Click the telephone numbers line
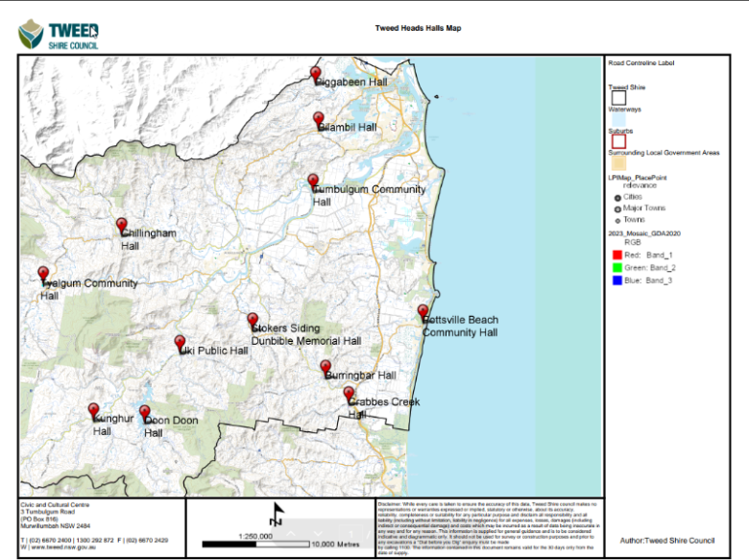The image size is (749, 560). [x=94, y=541]
